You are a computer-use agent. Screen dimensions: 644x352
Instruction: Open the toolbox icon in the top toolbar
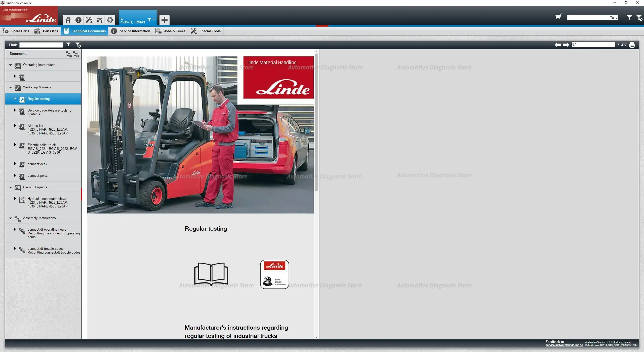click(x=99, y=20)
